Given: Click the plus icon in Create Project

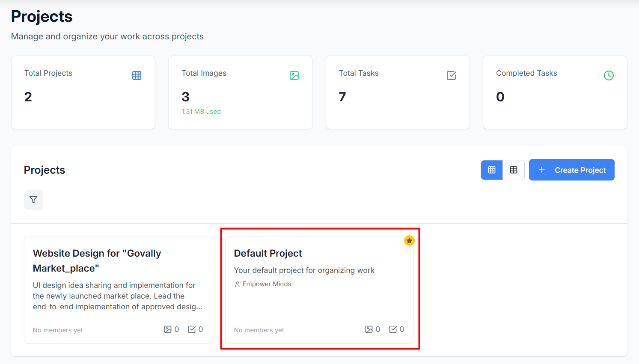Looking at the screenshot, I should (x=541, y=170).
